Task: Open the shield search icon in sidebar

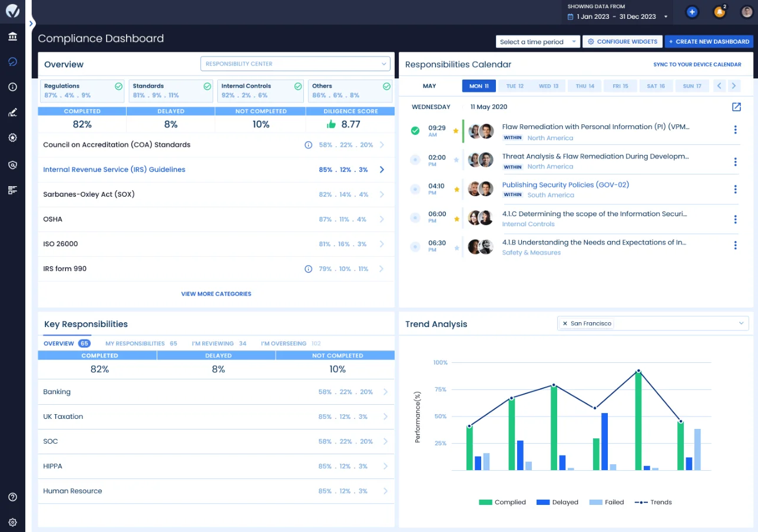Action: [12, 165]
